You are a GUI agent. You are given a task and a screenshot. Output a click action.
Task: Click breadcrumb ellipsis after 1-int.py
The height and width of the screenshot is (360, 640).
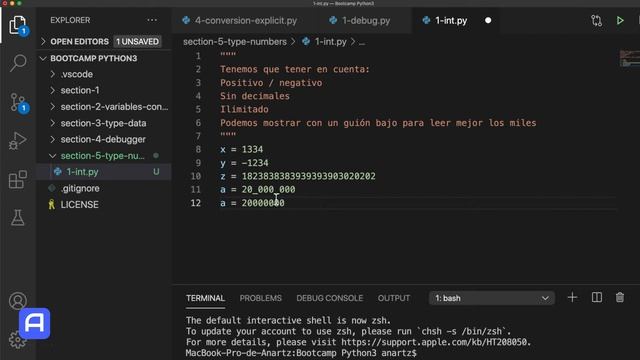[362, 42]
